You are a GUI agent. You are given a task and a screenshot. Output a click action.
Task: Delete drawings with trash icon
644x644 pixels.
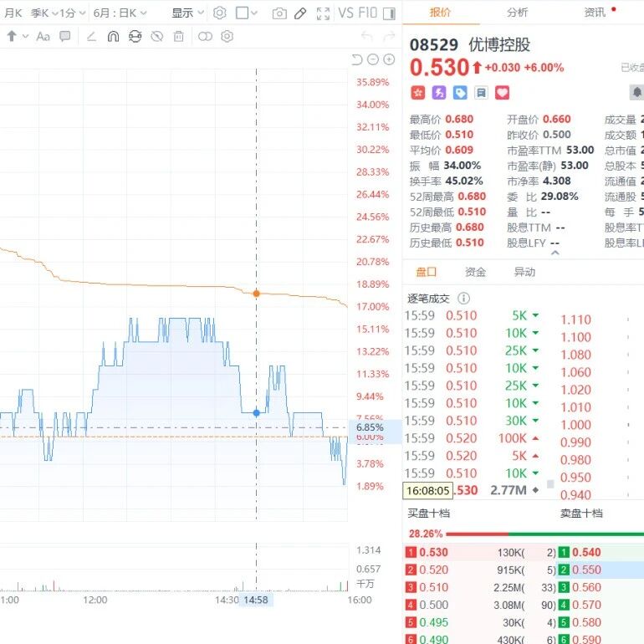pos(179,37)
